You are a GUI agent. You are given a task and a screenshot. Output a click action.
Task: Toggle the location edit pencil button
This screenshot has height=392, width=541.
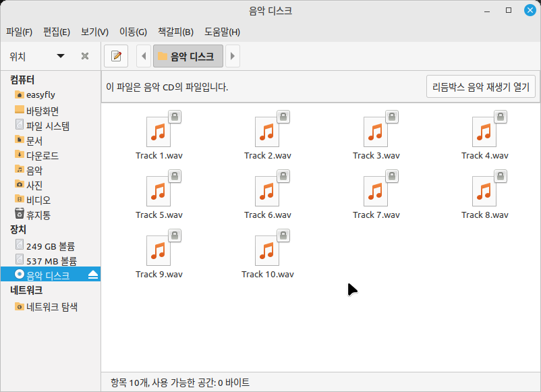(x=116, y=56)
